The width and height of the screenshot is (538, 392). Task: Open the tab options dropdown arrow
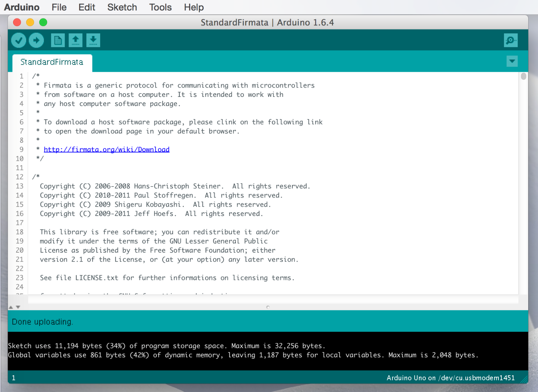coord(512,61)
